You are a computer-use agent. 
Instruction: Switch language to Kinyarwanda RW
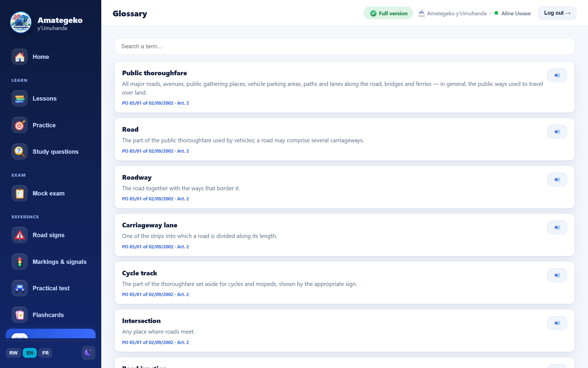click(13, 353)
